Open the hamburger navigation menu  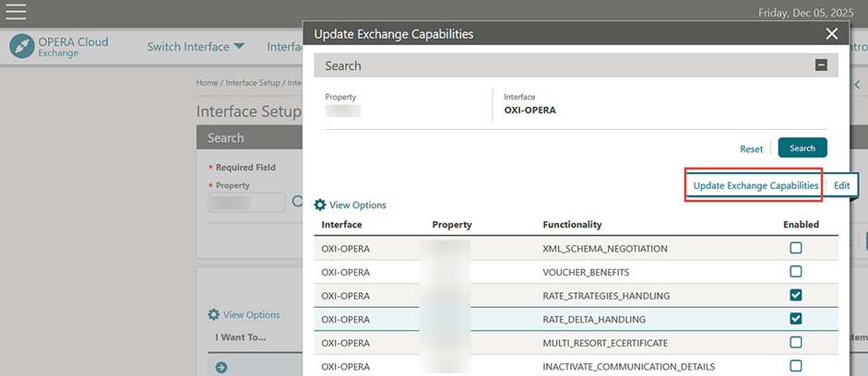(x=16, y=12)
